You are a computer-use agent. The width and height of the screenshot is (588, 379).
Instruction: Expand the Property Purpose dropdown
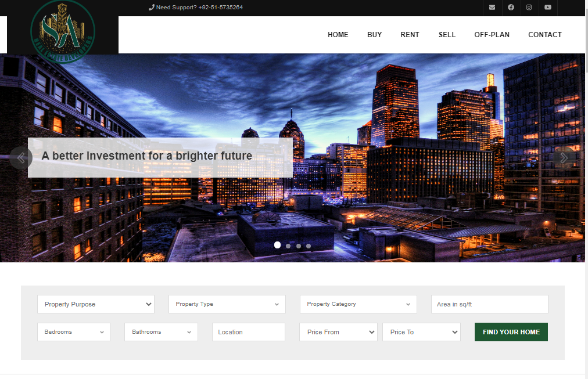(x=96, y=304)
